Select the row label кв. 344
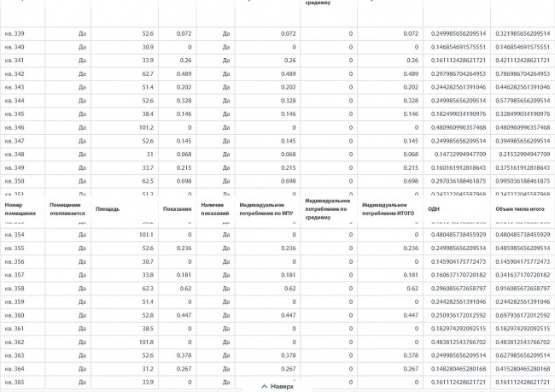This screenshot has height=392, width=555. point(15,101)
